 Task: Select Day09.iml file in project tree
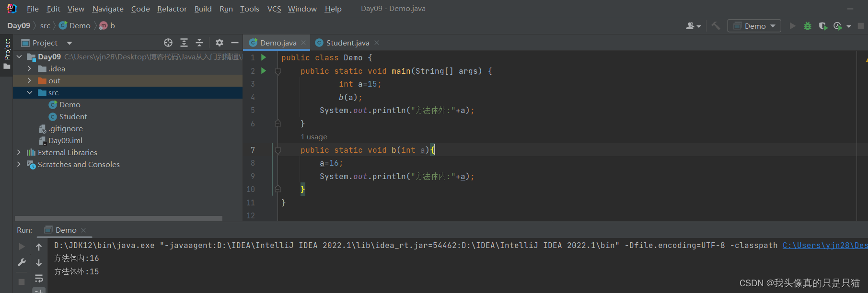[x=60, y=140]
